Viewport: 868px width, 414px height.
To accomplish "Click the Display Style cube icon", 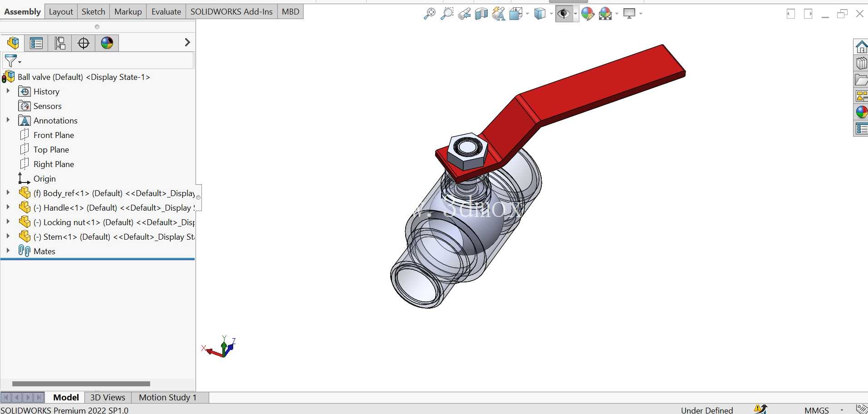I will tap(540, 14).
